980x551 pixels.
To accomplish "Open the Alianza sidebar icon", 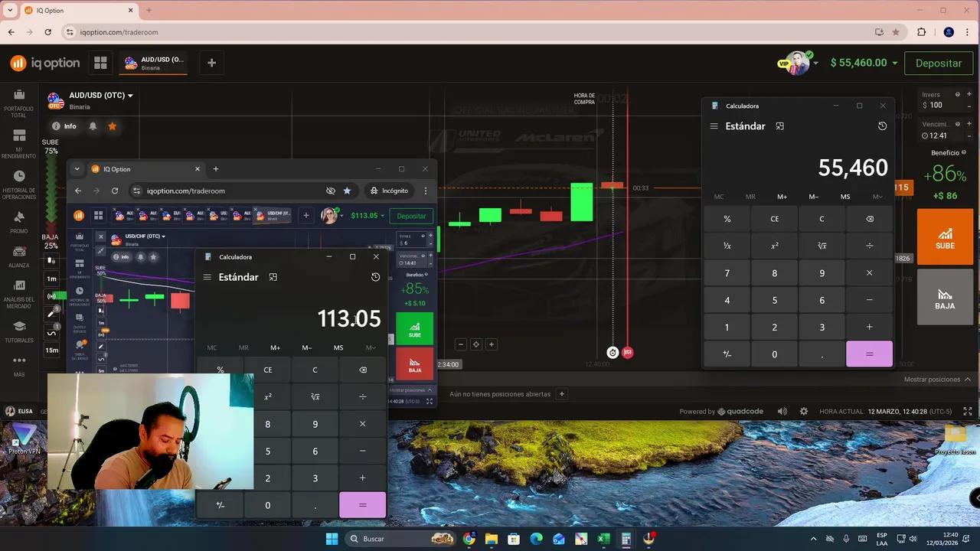I will pyautogui.click(x=19, y=256).
